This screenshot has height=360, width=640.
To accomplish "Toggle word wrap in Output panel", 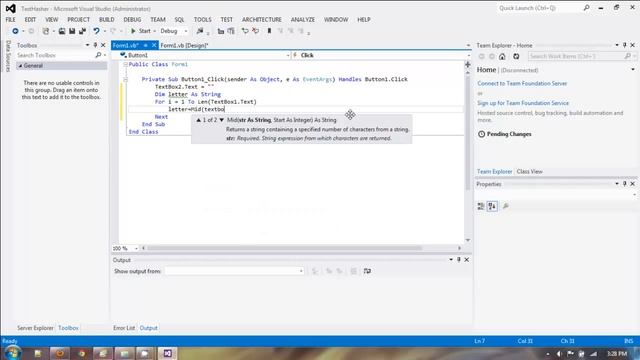I will [367, 271].
